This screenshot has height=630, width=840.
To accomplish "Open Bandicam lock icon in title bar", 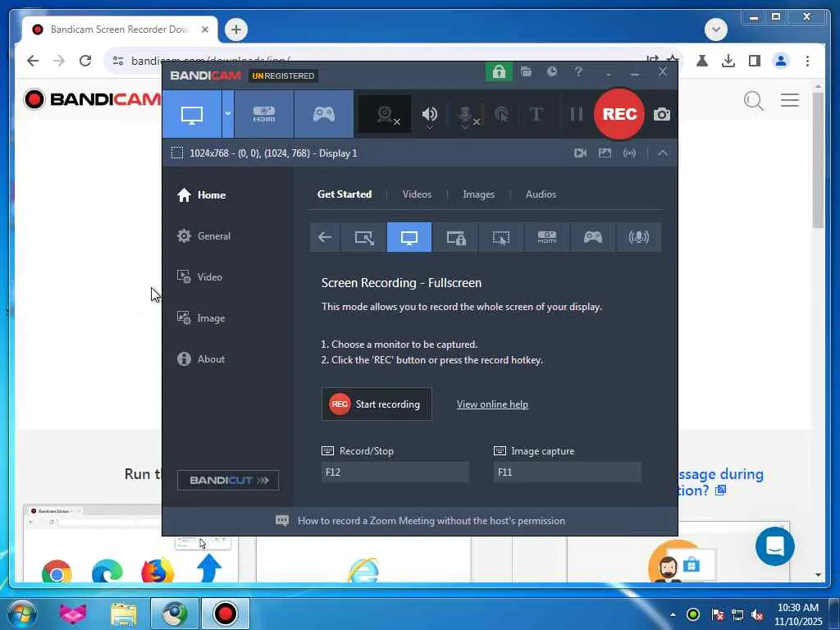I will coord(499,72).
